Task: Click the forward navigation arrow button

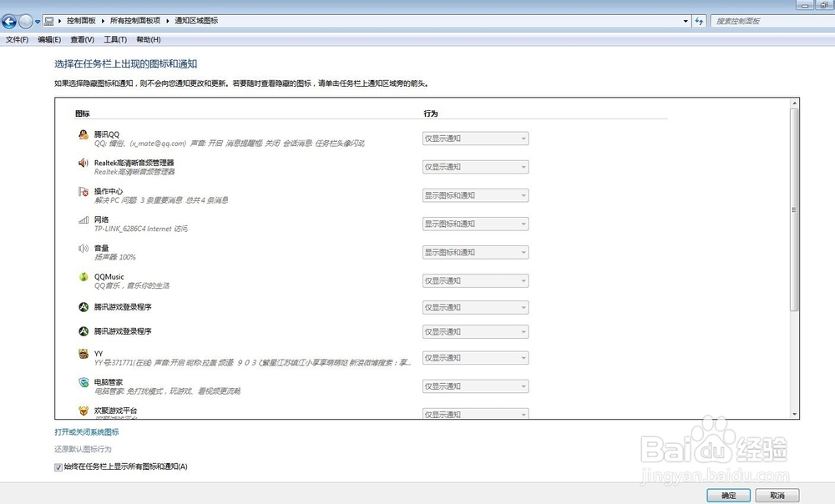Action: click(25, 22)
